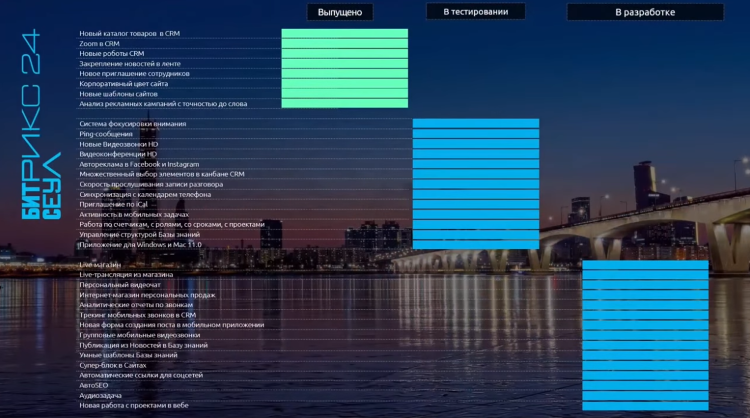Viewport: 750px width, 418px height.
Task: Select "Закрепление новостей в ленте" row
Action: [x=130, y=64]
